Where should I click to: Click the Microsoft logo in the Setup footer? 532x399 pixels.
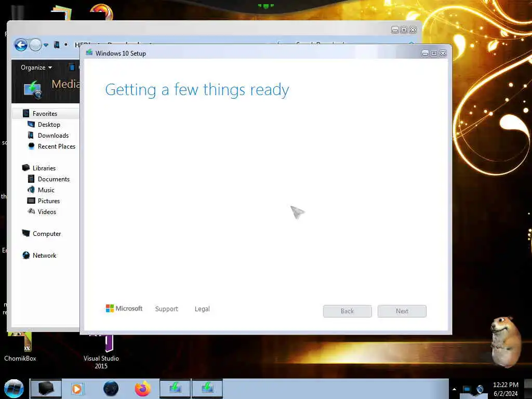pos(124,309)
